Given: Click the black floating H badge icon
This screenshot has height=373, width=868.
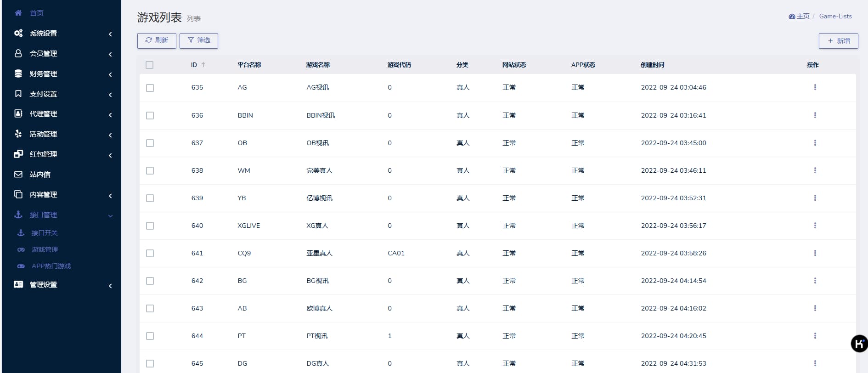Looking at the screenshot, I should (x=859, y=344).
